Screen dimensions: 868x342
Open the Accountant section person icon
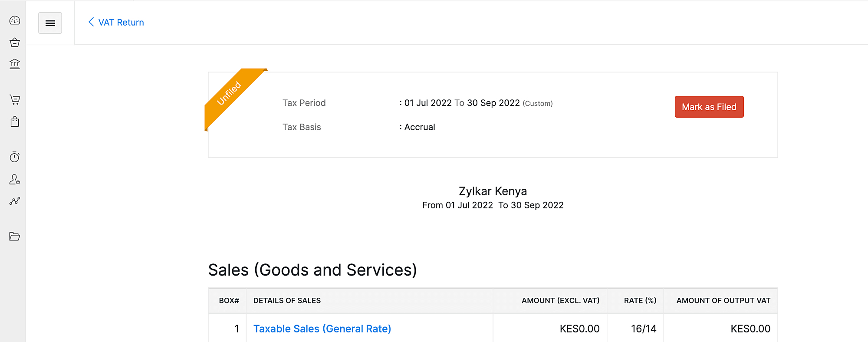(x=15, y=179)
